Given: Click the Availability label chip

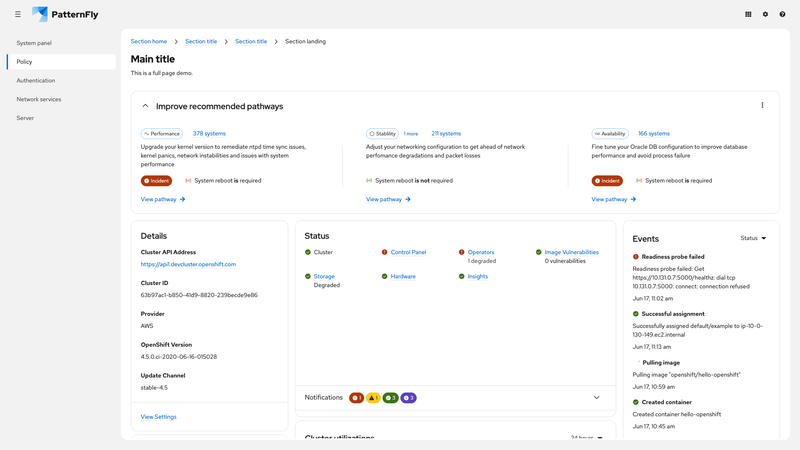Looking at the screenshot, I should point(610,134).
